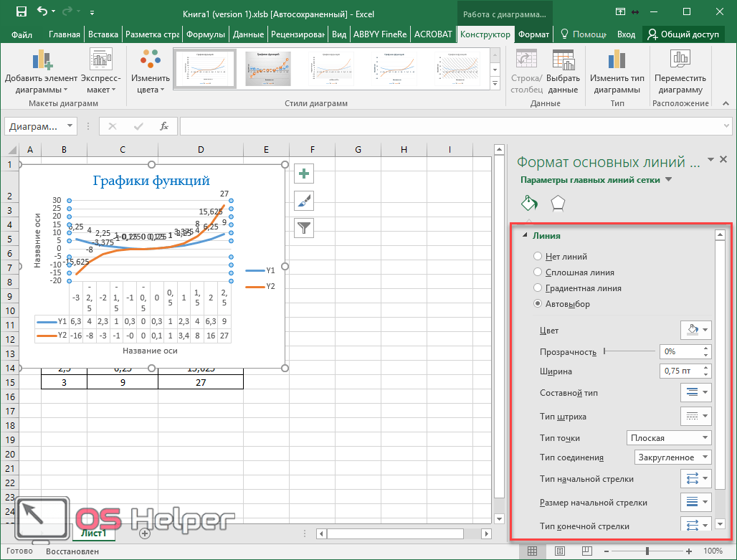Open chart styles paintbrush button
The image size is (737, 560).
pos(305,201)
